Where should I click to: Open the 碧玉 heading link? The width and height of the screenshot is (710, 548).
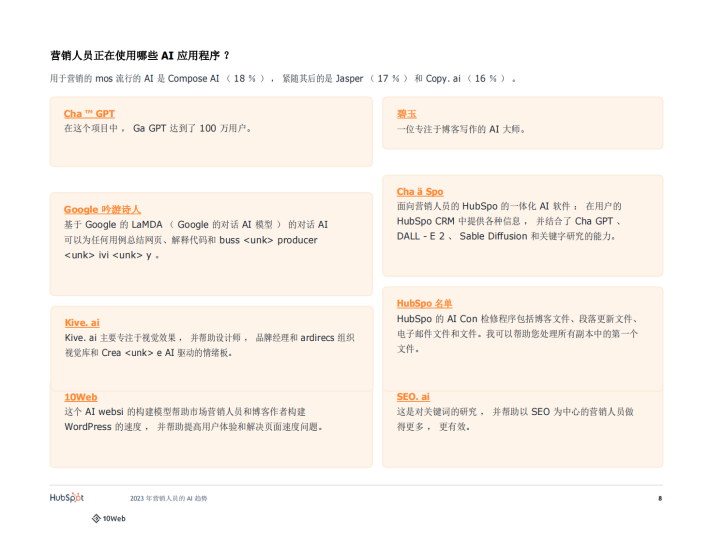[407, 114]
